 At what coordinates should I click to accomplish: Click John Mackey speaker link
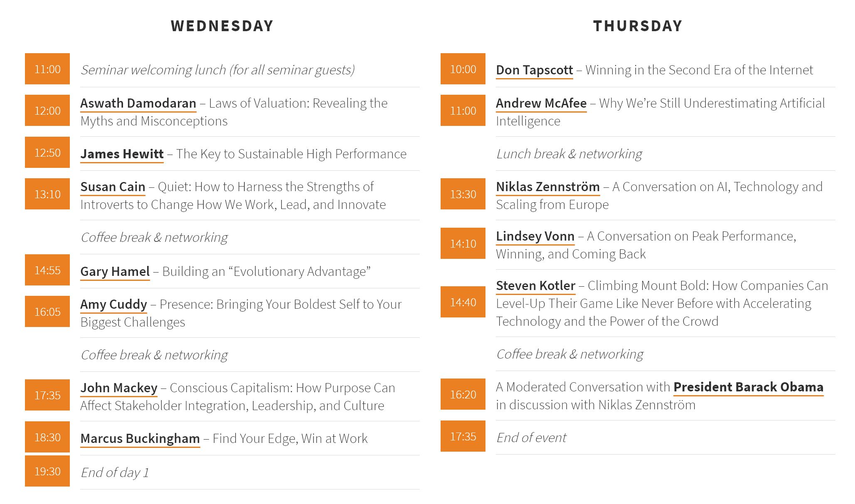coord(119,388)
